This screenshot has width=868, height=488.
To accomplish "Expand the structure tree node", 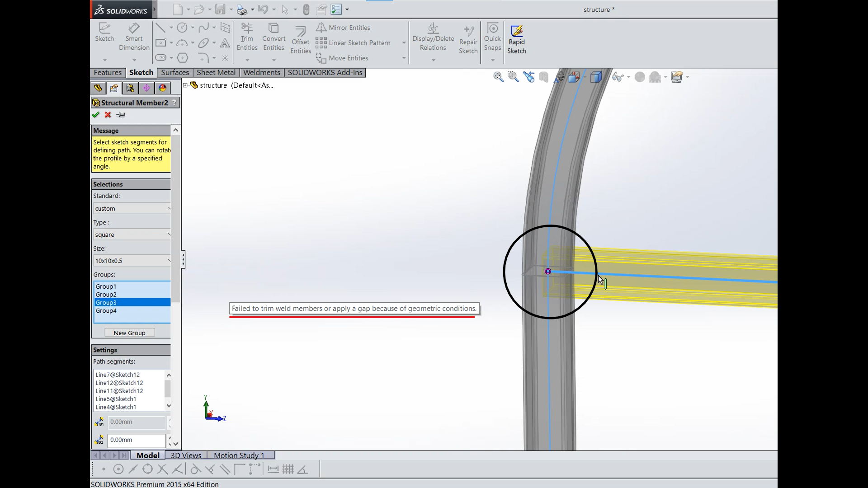I will (x=185, y=85).
